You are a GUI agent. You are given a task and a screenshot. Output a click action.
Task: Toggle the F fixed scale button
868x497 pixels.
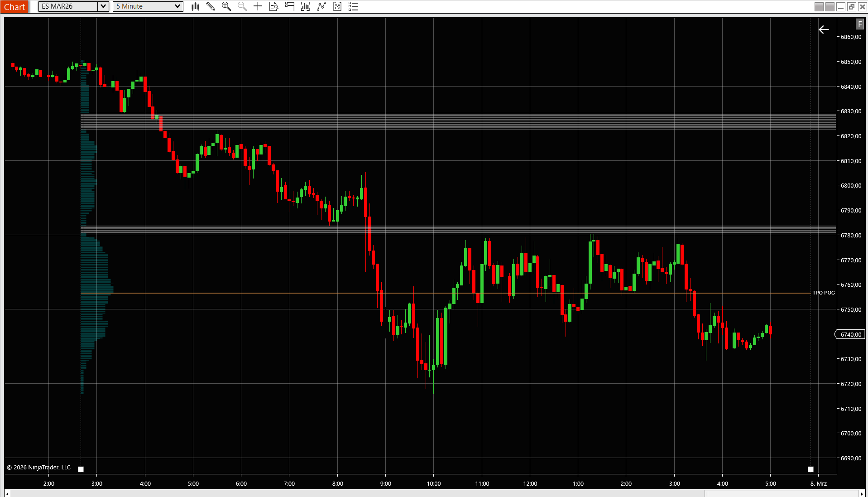pyautogui.click(x=859, y=24)
